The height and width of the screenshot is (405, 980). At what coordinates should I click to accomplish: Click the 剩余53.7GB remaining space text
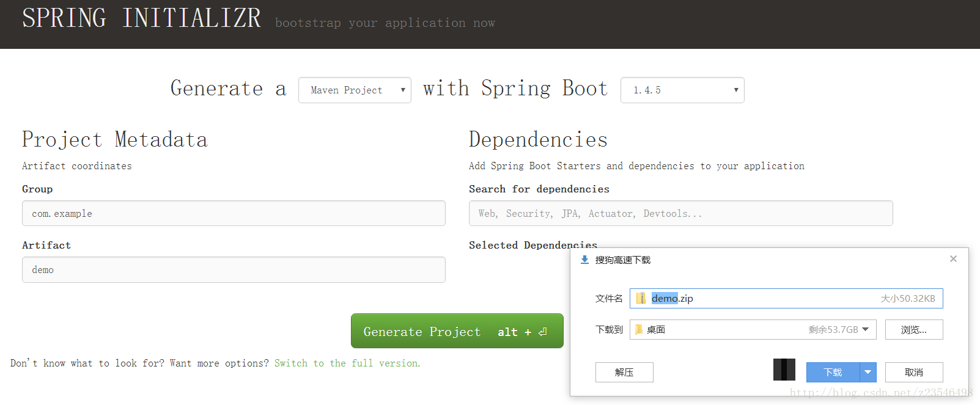point(833,329)
